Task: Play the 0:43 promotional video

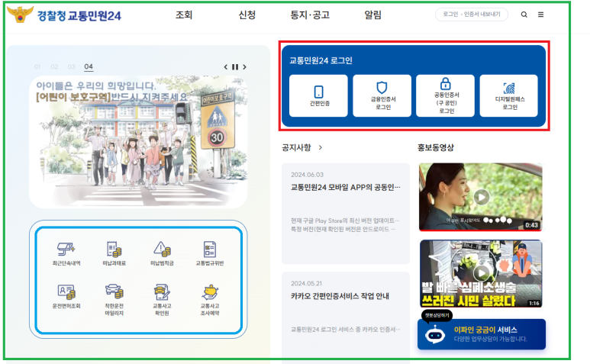Action: coord(481,197)
